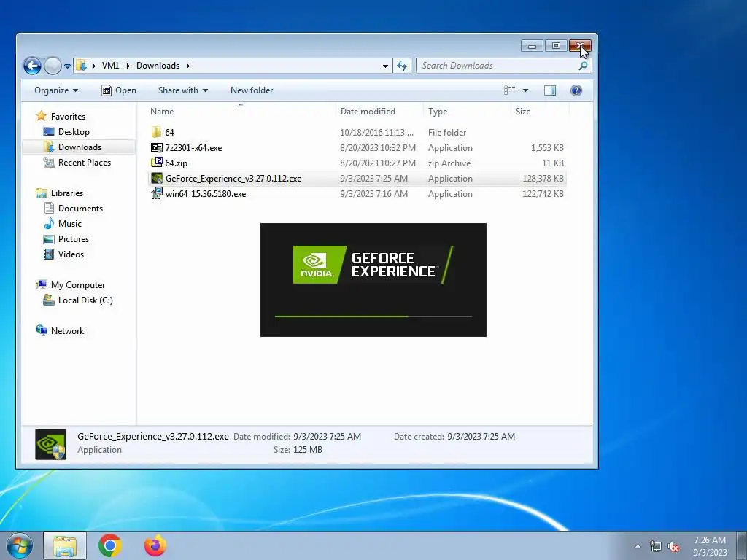The image size is (747, 560).
Task: Click the NVIDIA logo on the splash screen
Action: 320,265
